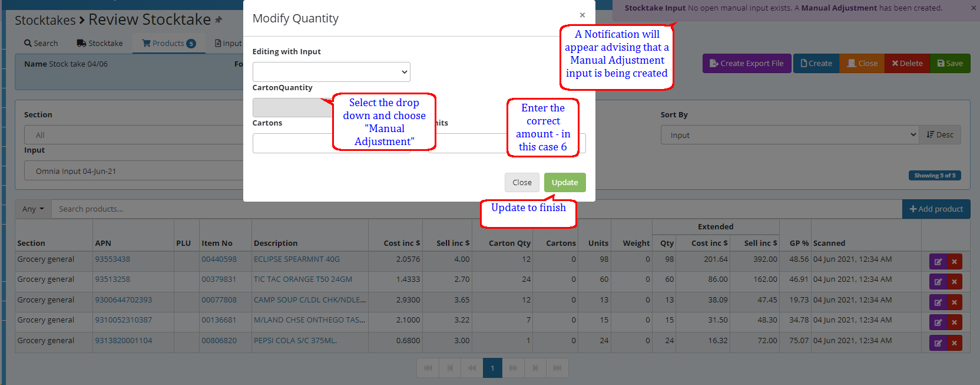Click the Create Export File button
The width and height of the screenshot is (980, 385).
point(746,64)
